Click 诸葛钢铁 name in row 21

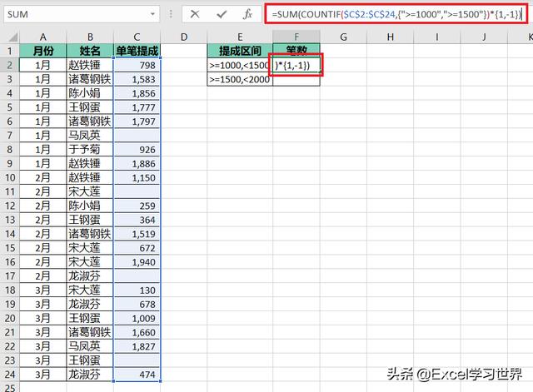pyautogui.click(x=90, y=332)
